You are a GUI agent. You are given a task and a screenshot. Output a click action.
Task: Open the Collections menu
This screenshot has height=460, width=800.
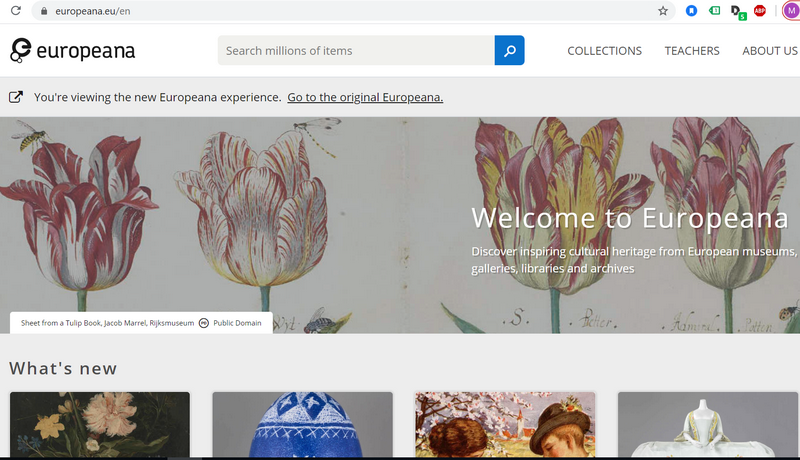click(x=604, y=51)
